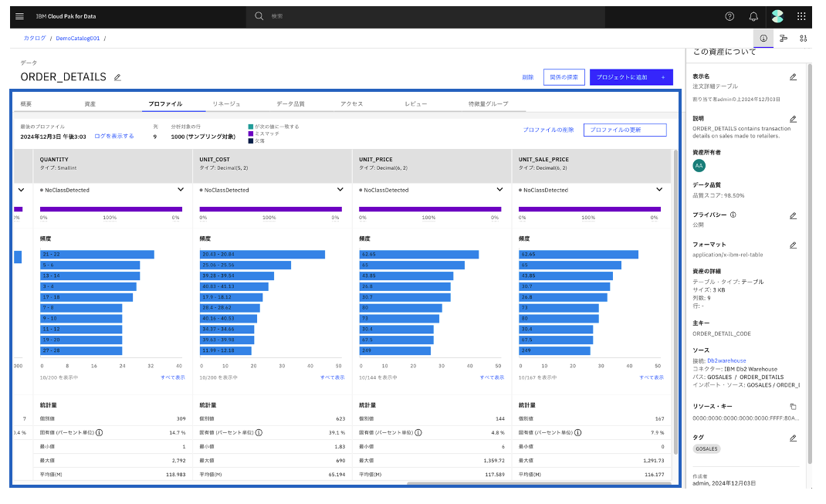Edit the display name field pencil

tap(793, 77)
